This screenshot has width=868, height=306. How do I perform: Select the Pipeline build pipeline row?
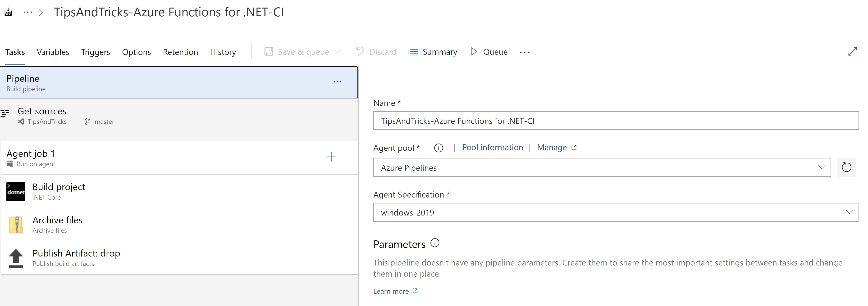[x=178, y=82]
